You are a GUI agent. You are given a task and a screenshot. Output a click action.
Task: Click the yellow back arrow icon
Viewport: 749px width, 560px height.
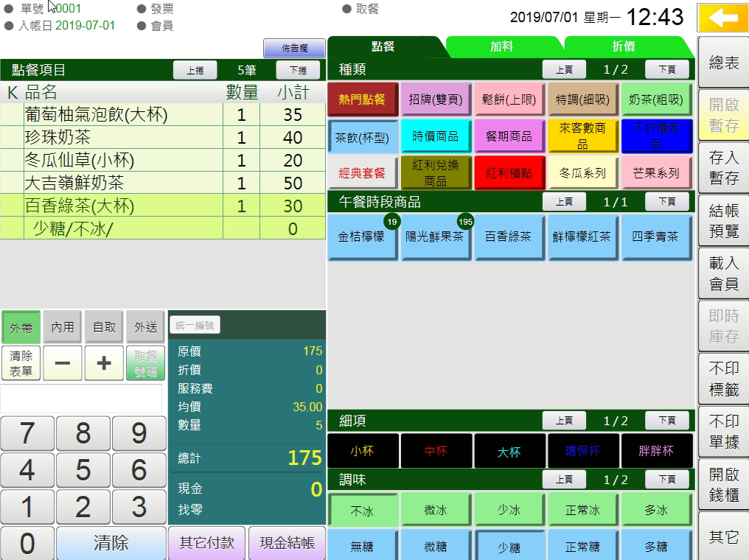723,18
